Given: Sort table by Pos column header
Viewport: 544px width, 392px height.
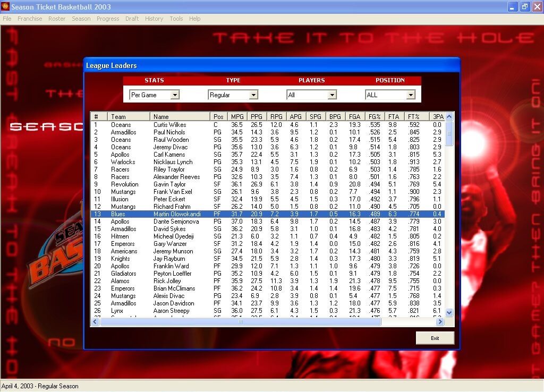Looking at the screenshot, I should [218, 116].
